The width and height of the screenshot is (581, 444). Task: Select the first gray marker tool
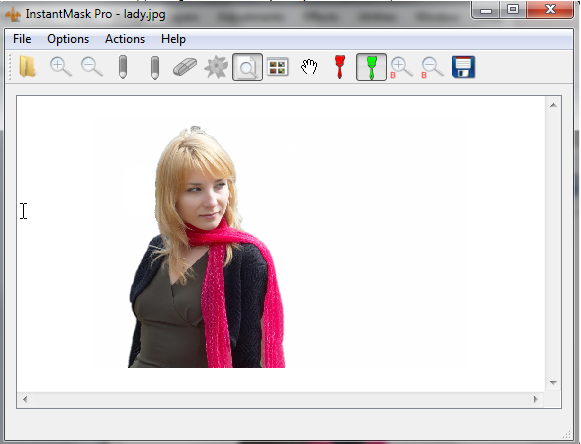(x=123, y=67)
